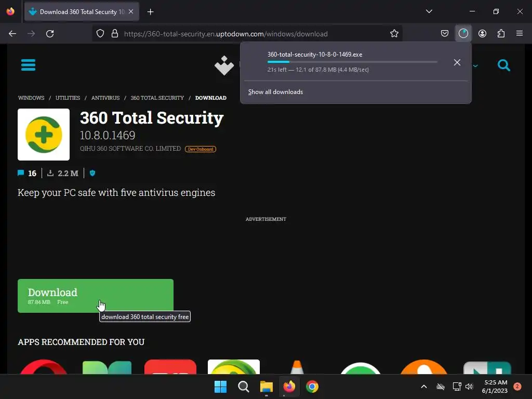Image resolution: width=532 pixels, height=399 pixels.
Task: Open a new tab with the plus button
Action: point(150,12)
